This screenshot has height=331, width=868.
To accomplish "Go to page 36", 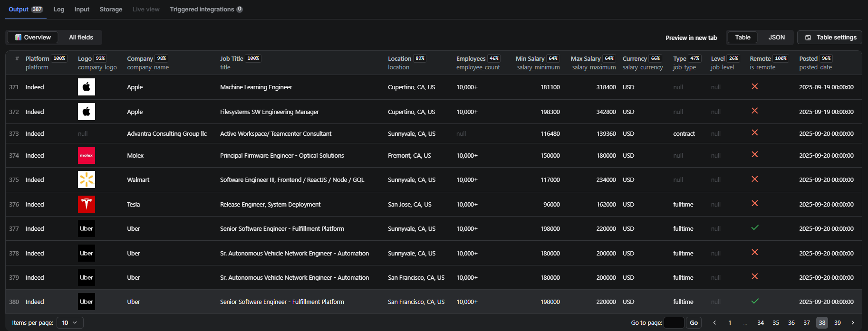I will pyautogui.click(x=791, y=323).
